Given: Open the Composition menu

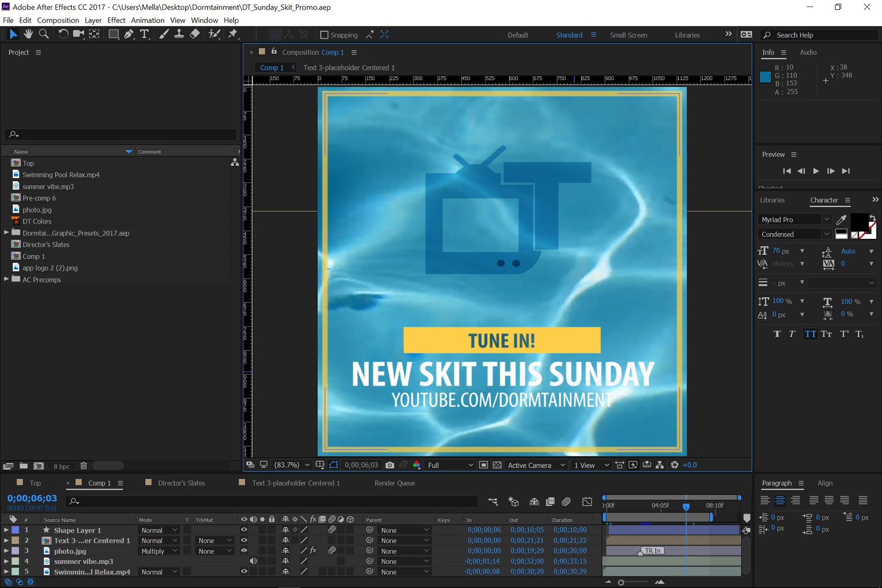Looking at the screenshot, I should [x=58, y=20].
